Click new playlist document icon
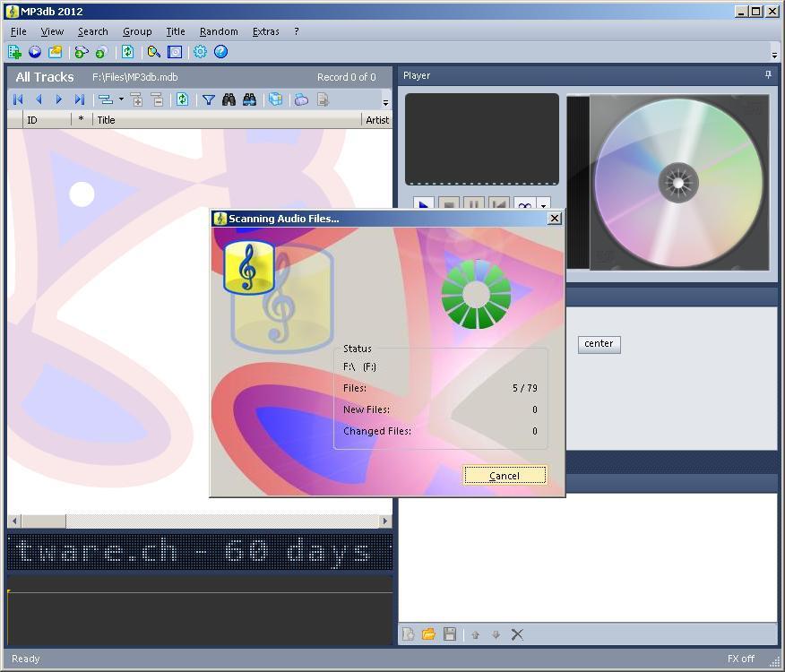The image size is (785, 672). pyautogui.click(x=408, y=634)
